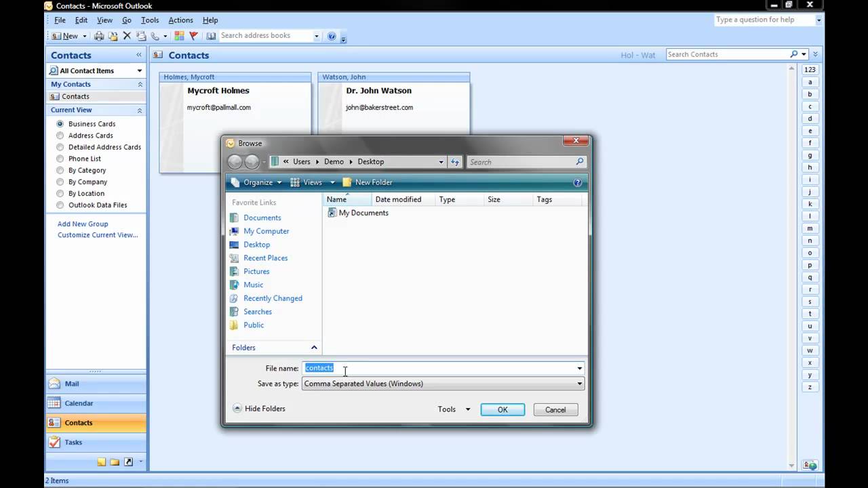This screenshot has height=488, width=868.
Task: Click the Print icon in Outlook toolbar
Action: 99,36
